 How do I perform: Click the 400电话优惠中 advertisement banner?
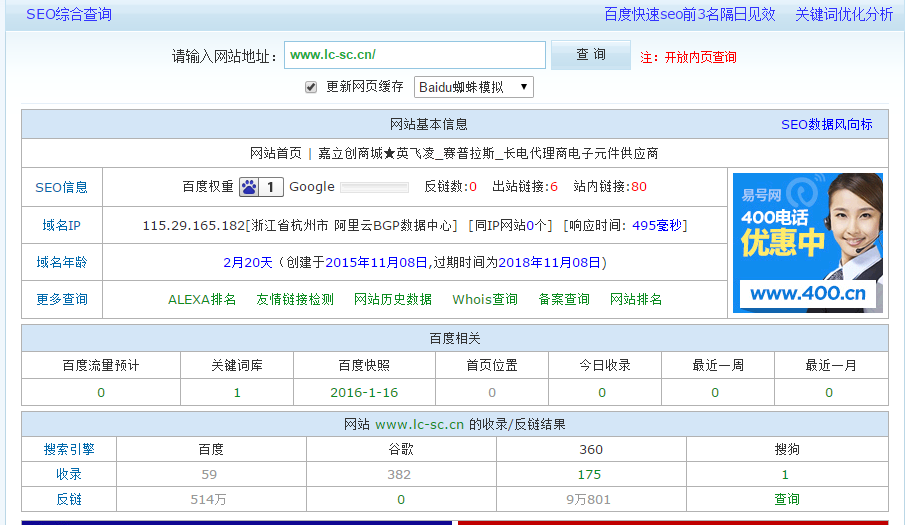coord(807,242)
